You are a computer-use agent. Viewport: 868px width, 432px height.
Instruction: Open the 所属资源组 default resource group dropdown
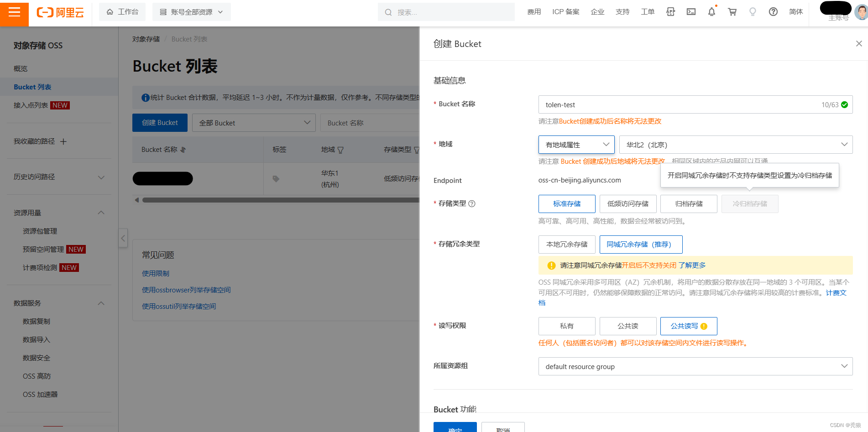point(695,366)
